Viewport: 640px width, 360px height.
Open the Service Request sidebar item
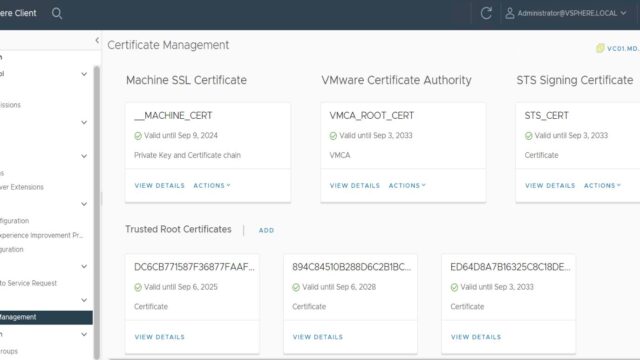28,283
